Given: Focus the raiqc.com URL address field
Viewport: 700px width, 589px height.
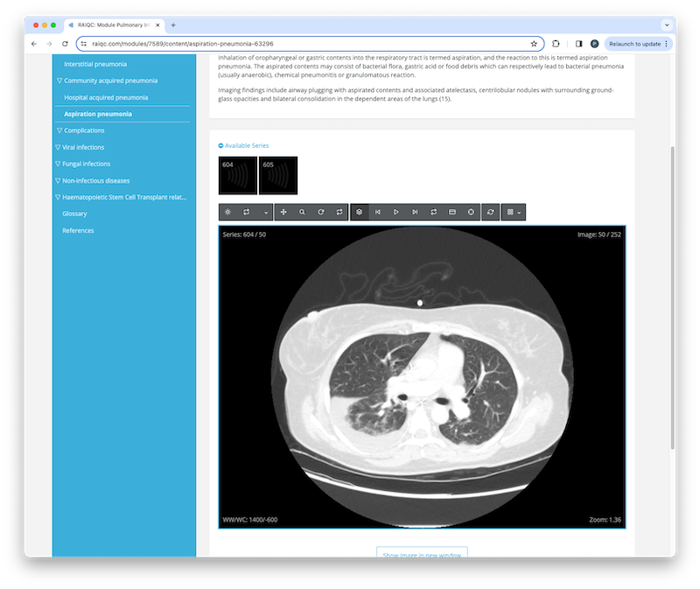Looking at the screenshot, I should click(x=308, y=44).
